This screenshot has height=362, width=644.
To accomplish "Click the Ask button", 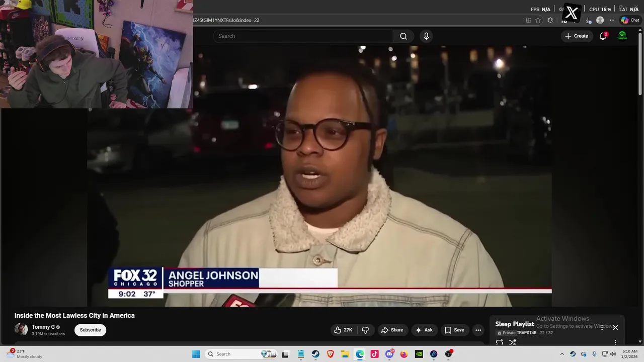I will point(424,330).
